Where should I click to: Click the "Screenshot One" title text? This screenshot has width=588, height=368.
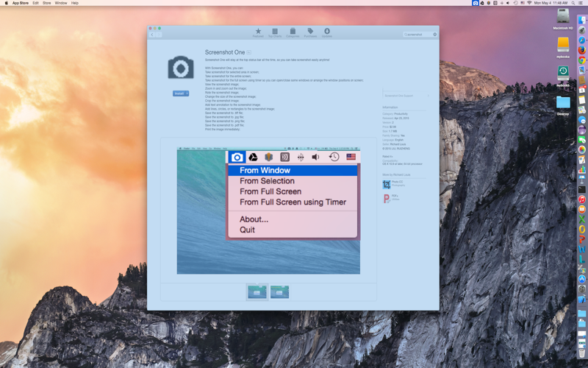pos(225,52)
